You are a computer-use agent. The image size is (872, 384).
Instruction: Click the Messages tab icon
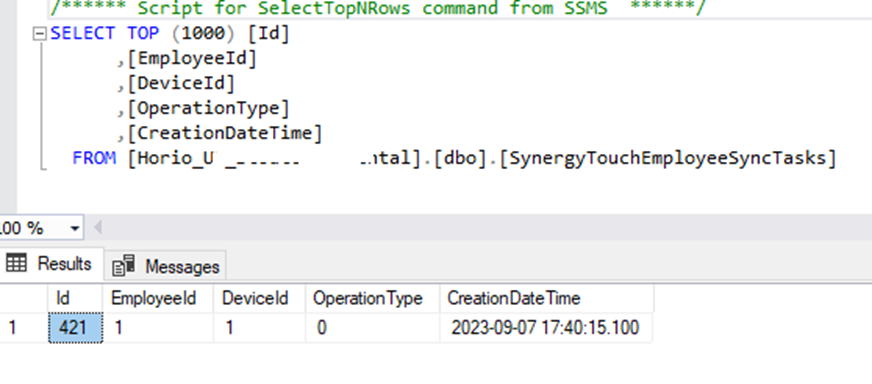pos(123,266)
